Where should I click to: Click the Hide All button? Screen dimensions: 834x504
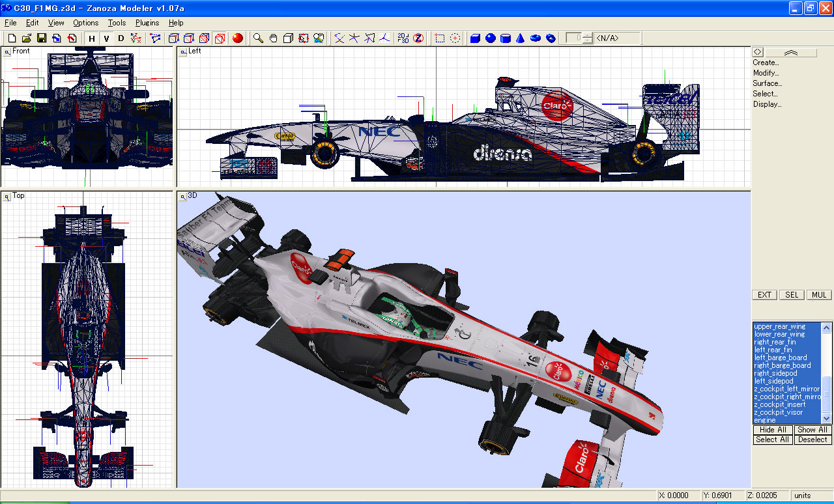point(773,430)
